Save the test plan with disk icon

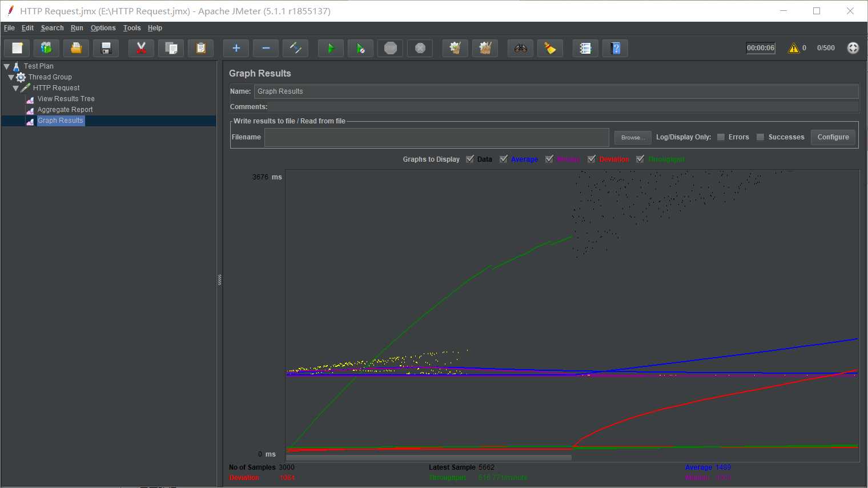pyautogui.click(x=106, y=48)
